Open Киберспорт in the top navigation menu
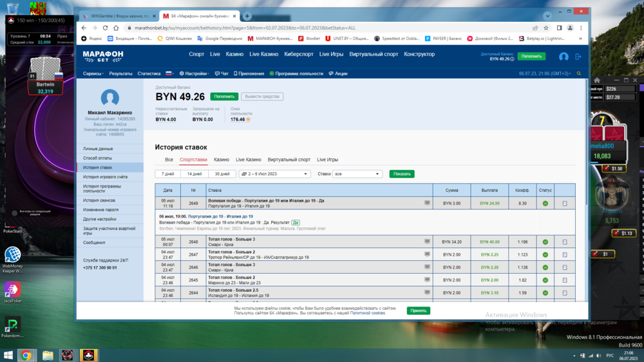Screen dimensions: 644x362 (x=298, y=55)
